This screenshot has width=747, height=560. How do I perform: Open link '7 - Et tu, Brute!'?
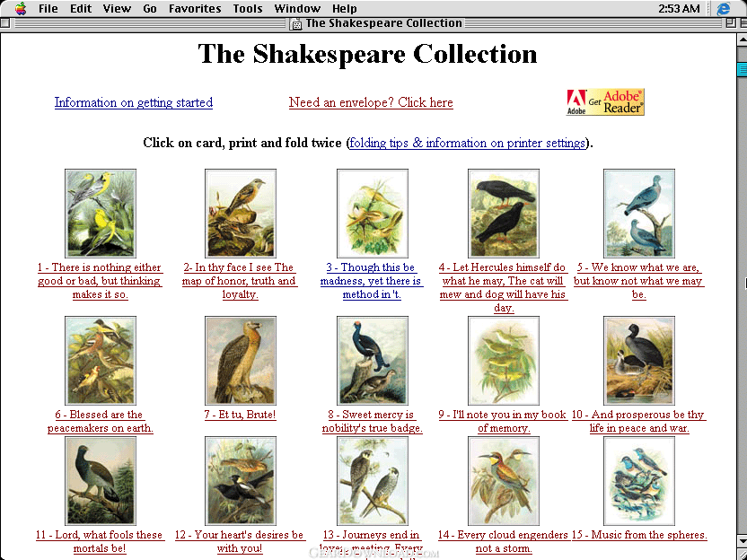[x=240, y=415]
